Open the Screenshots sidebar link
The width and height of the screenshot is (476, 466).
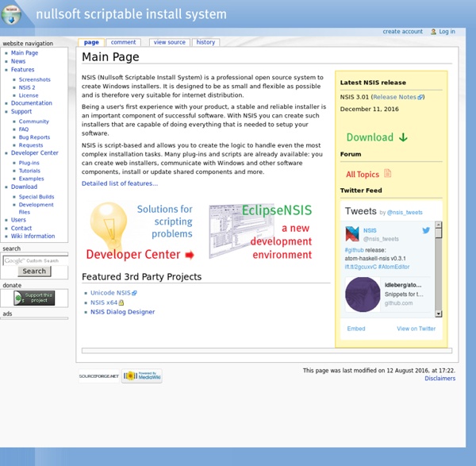coord(35,79)
